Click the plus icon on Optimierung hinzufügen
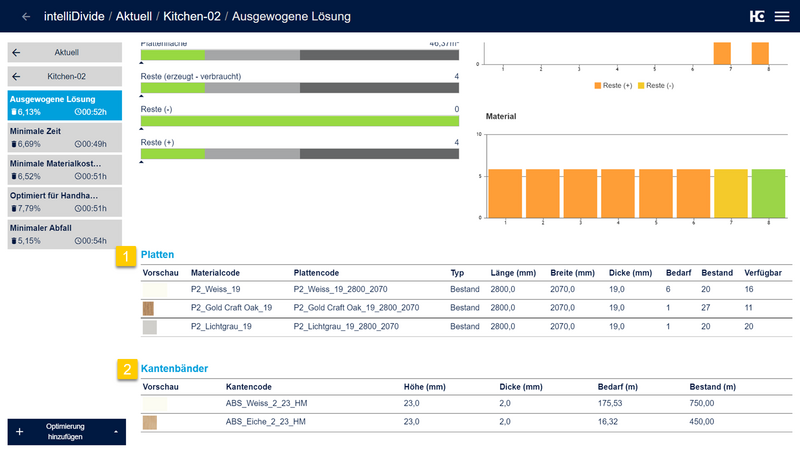 [x=19, y=432]
